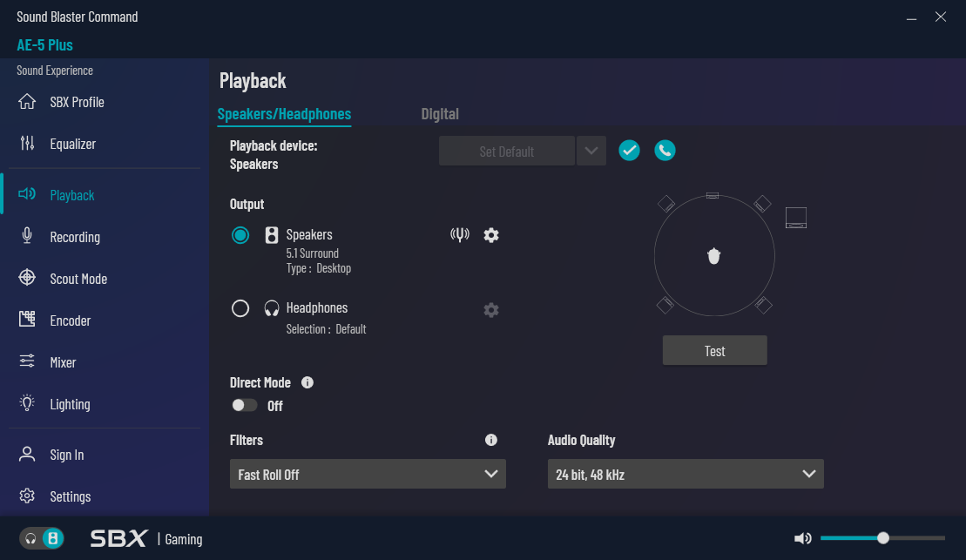Click the Sign In person icon
Screen dimensions: 966x560
pos(27,454)
